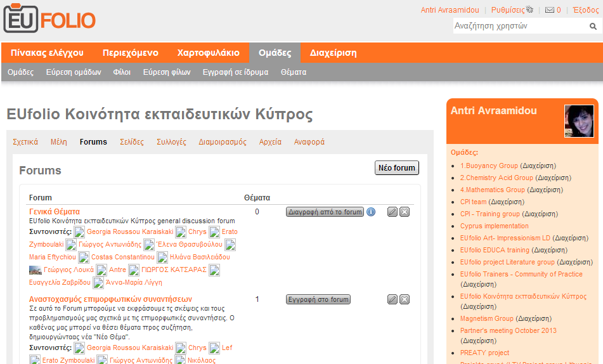Edit the Γενικά Θέματα forum with pencil icon
This screenshot has height=364, width=603.
392,212
